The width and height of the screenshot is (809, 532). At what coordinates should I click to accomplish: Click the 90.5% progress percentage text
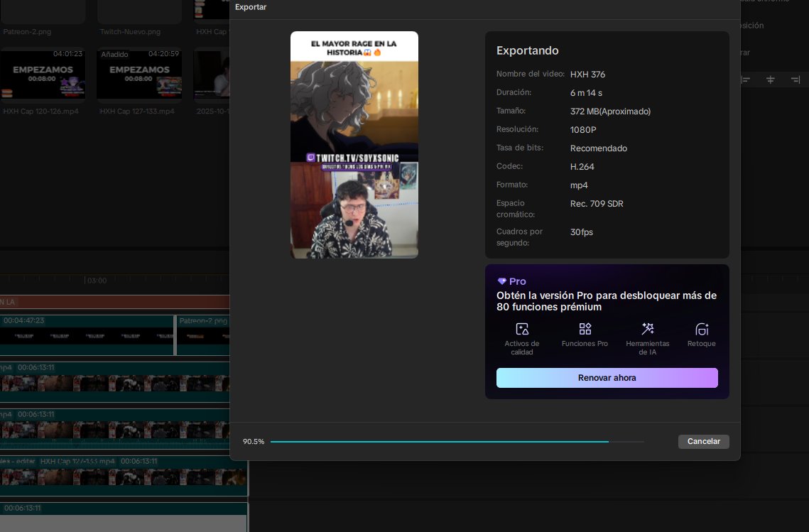(x=254, y=442)
